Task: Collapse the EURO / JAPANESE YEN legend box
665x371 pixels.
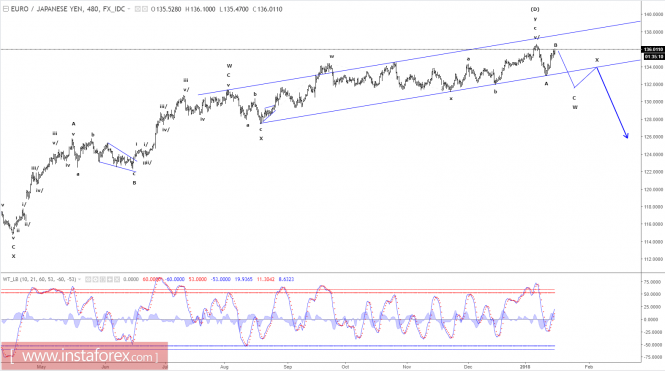Action: [x=6, y=9]
